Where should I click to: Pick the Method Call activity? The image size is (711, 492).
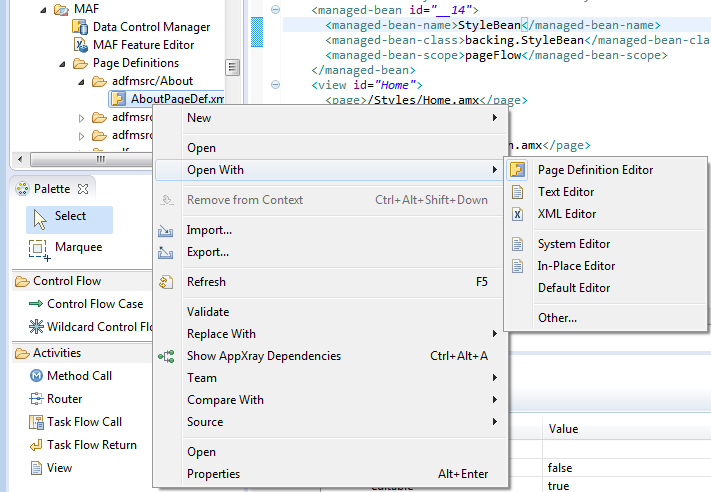tap(70, 376)
